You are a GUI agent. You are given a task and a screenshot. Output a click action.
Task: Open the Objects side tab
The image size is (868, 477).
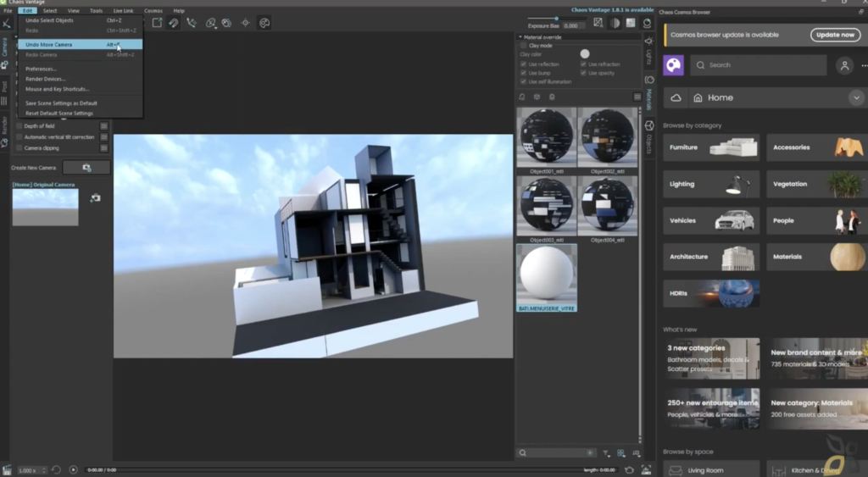648,138
